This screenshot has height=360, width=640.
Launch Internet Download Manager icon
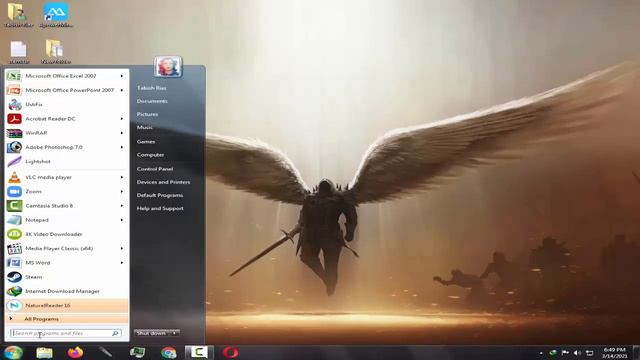14,291
